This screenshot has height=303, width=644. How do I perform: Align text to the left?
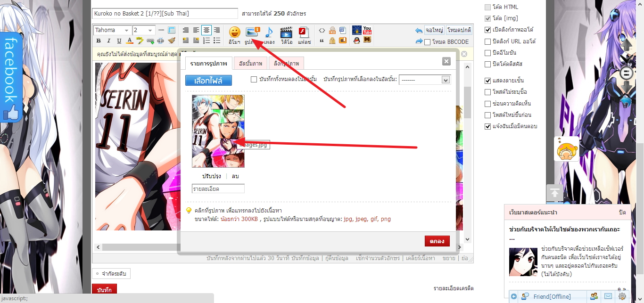click(x=196, y=30)
